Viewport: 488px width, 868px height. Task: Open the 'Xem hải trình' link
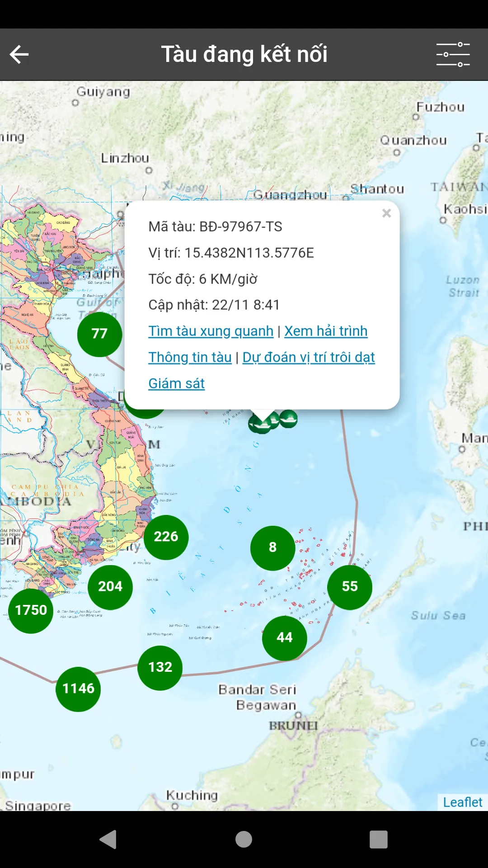pos(326,331)
